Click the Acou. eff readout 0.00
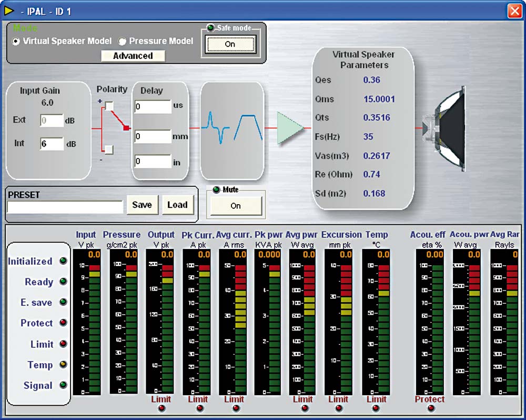526x420 pixels. click(435, 255)
